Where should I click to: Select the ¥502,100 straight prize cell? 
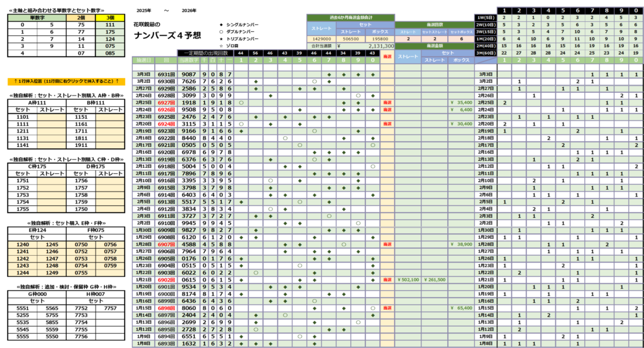pos(408,278)
